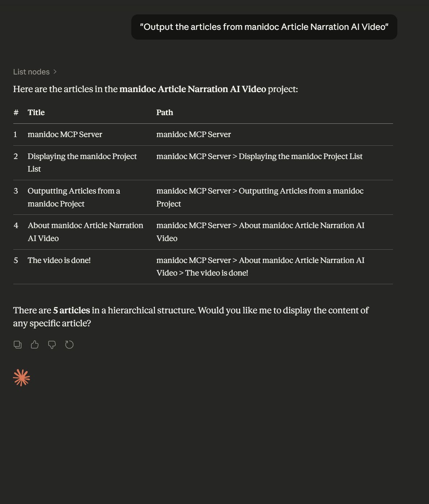Click the chevron next to List nodes
This screenshot has width=429, height=504.
56,72
